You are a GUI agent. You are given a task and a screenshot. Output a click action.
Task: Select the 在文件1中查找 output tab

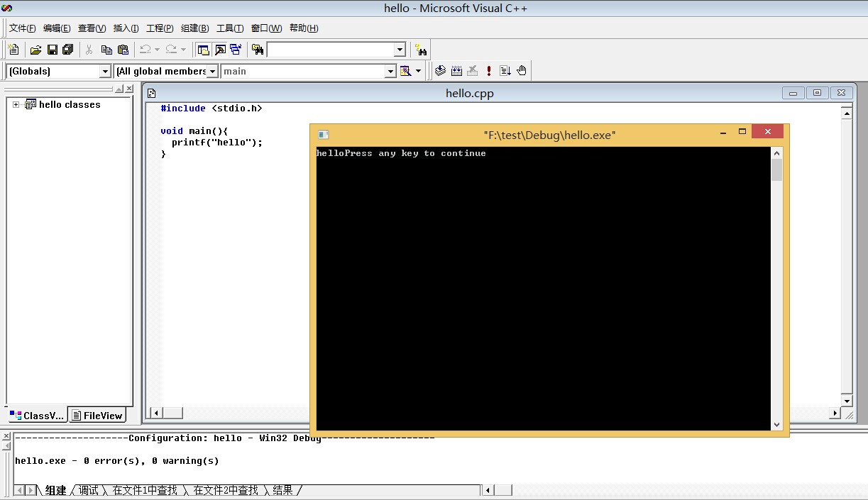point(145,490)
